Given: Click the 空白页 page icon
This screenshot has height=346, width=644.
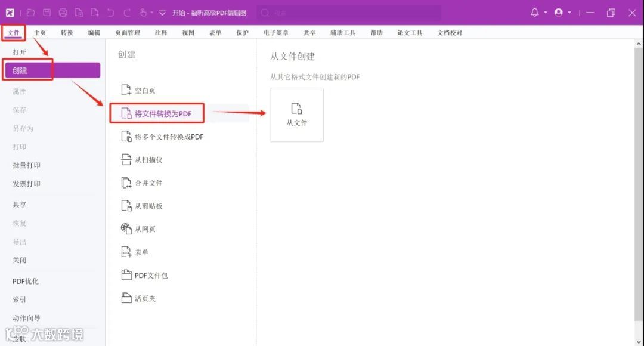Looking at the screenshot, I should click(126, 90).
